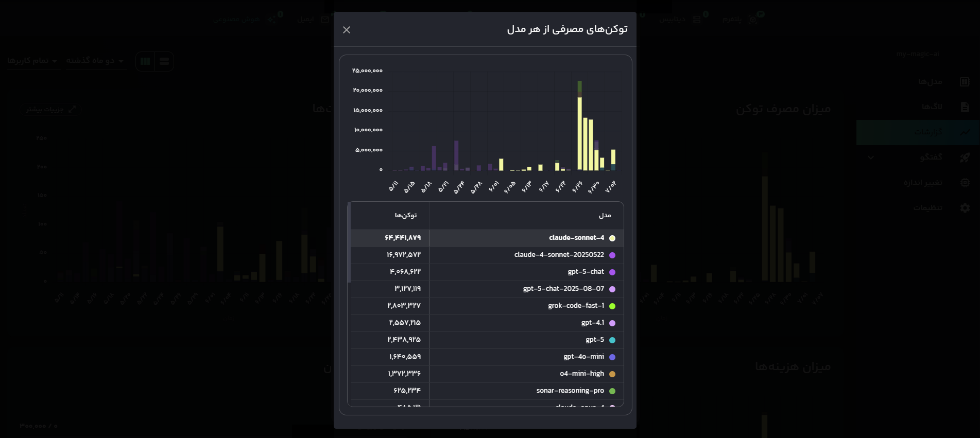Viewport: 980px width, 438px height.
Task: Open the گفتگو rocket icon in the sidebar
Action: point(965,157)
